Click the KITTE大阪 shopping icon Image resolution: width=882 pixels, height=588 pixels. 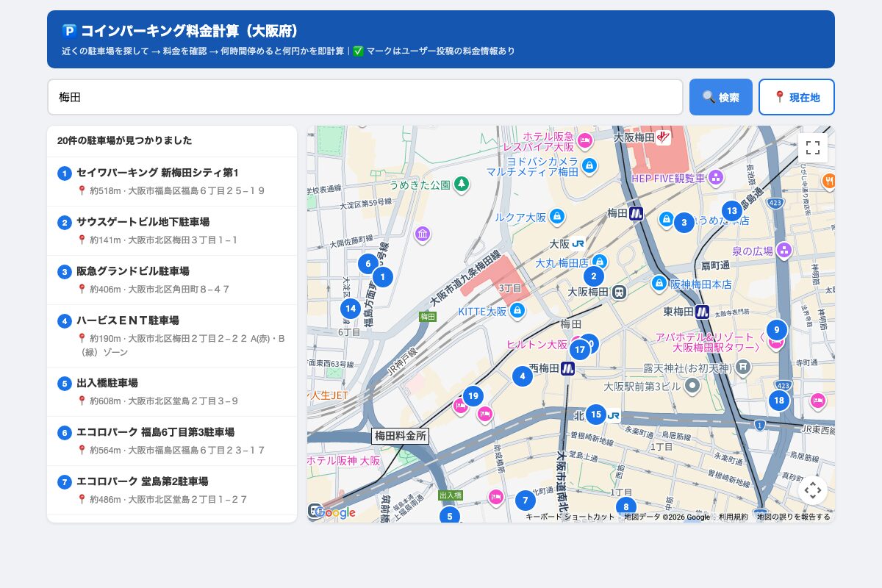517,311
